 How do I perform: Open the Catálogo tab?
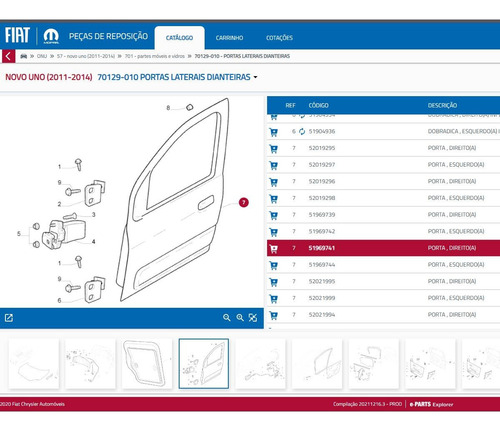pyautogui.click(x=180, y=38)
